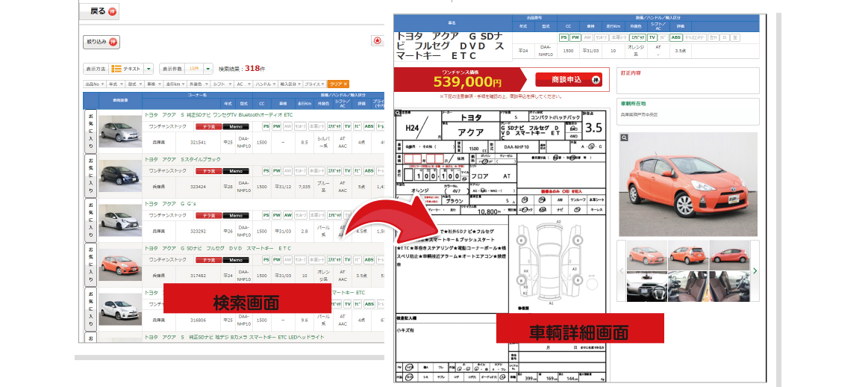Click PS icon in the detail screen header
This screenshot has height=387, width=868.
point(563,37)
